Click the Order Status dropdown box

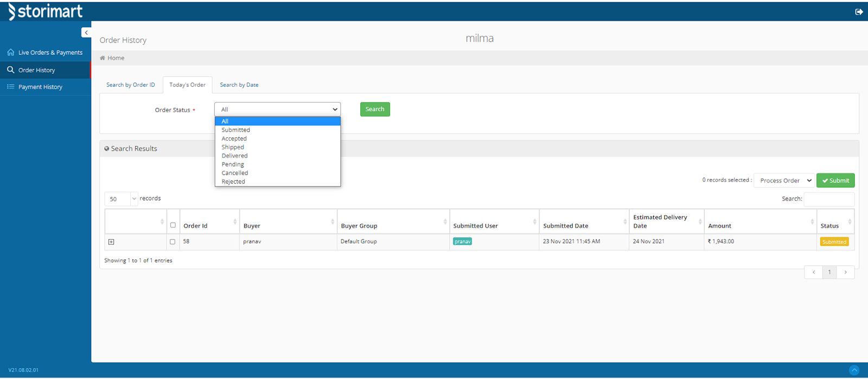click(277, 109)
